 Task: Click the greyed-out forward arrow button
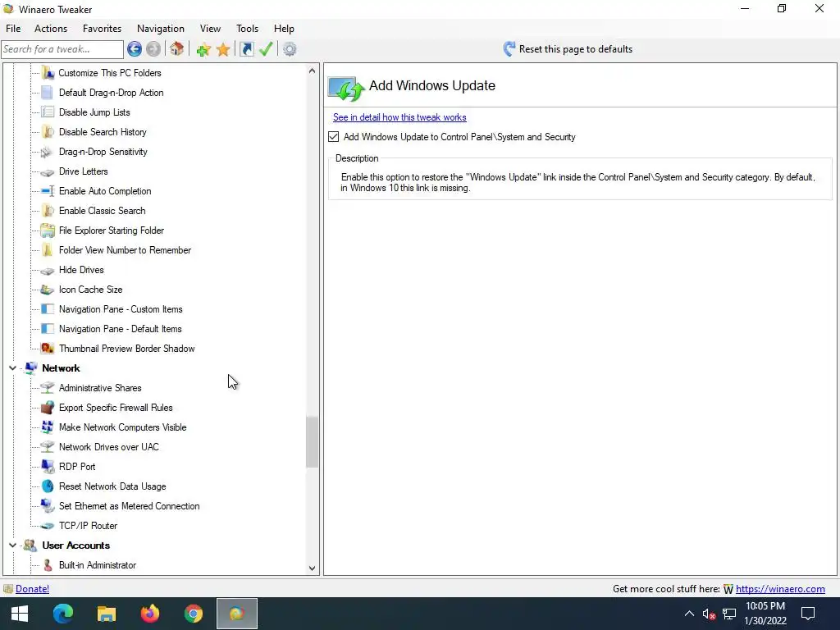pos(153,49)
